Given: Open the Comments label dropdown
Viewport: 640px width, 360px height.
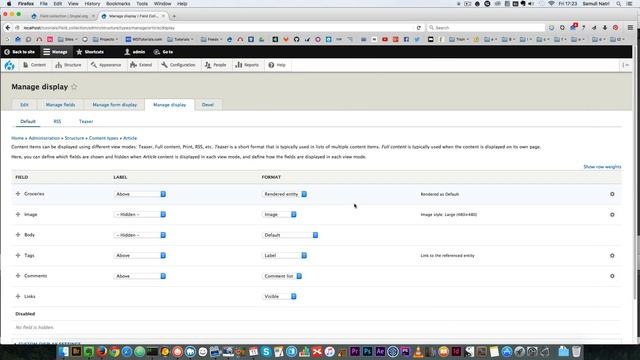Looking at the screenshot, I should click(140, 276).
